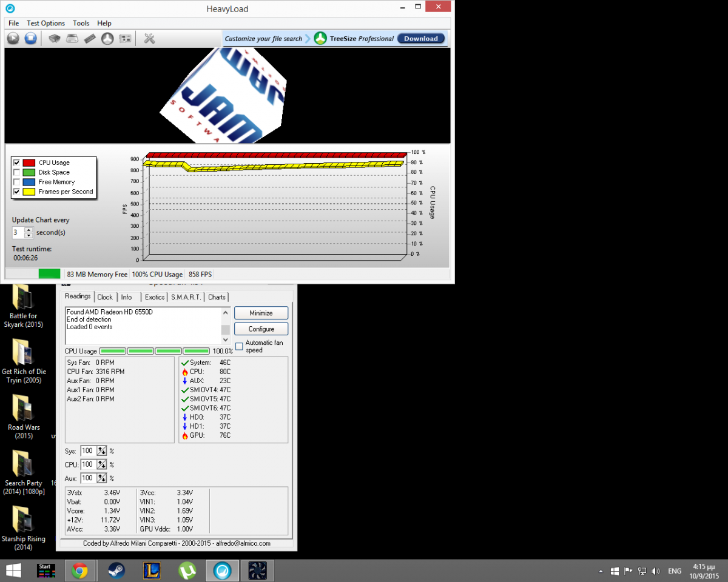Start the HeavyLoad stress test
This screenshot has height=582, width=728.
pos(13,39)
